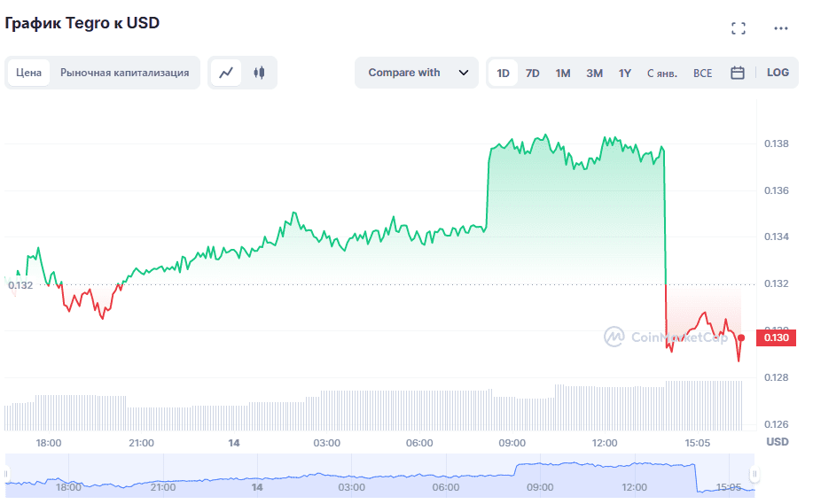Click the 0.132 label on left of chart
This screenshot has width=813, height=504.
point(20,285)
